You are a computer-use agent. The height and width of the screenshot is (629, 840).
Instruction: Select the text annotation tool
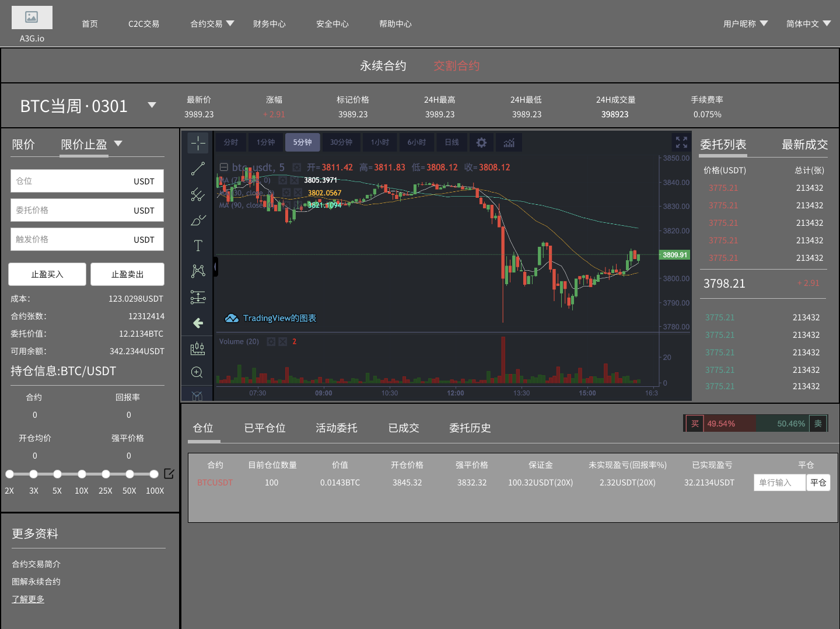pos(198,246)
